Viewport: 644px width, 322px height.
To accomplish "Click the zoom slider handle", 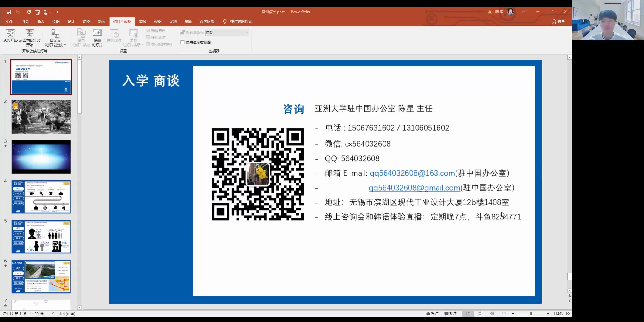I will (x=531, y=314).
